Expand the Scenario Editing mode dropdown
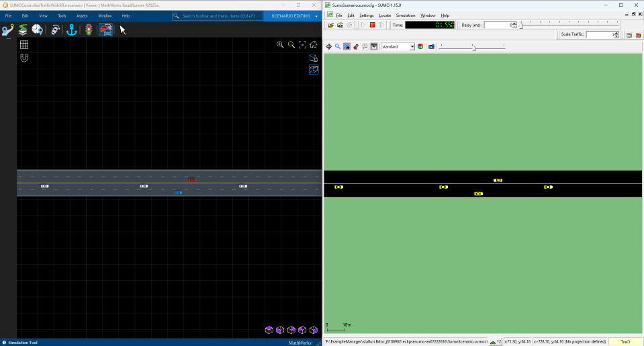This screenshot has height=346, width=644. tap(316, 15)
